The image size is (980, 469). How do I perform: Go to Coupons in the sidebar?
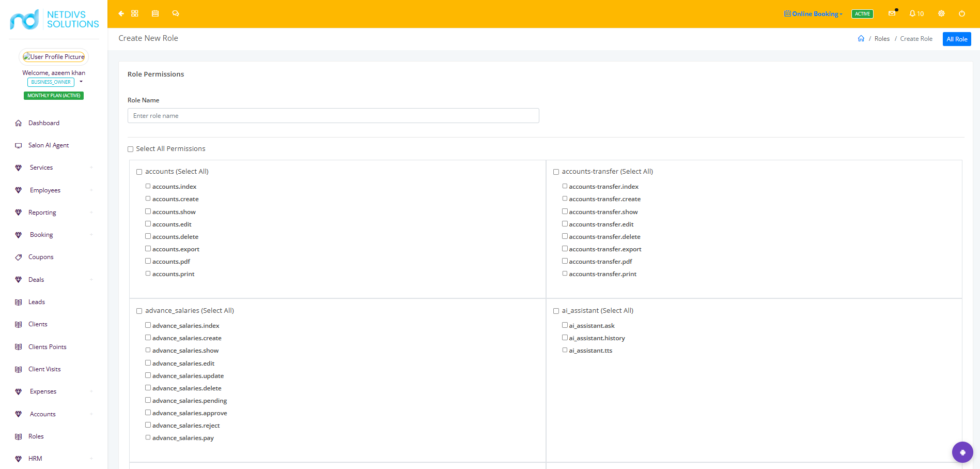[x=41, y=257]
